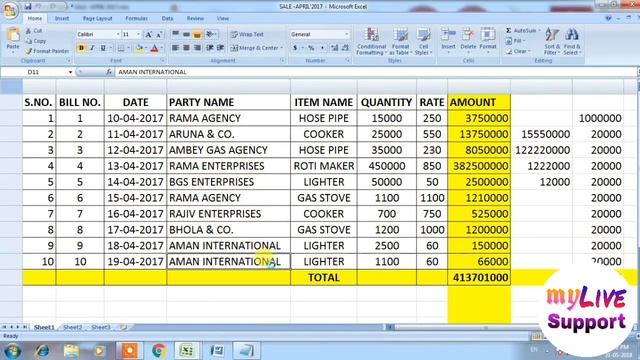The image size is (640, 360).
Task: Open the Sheet2 worksheet tab
Action: pos(73,327)
